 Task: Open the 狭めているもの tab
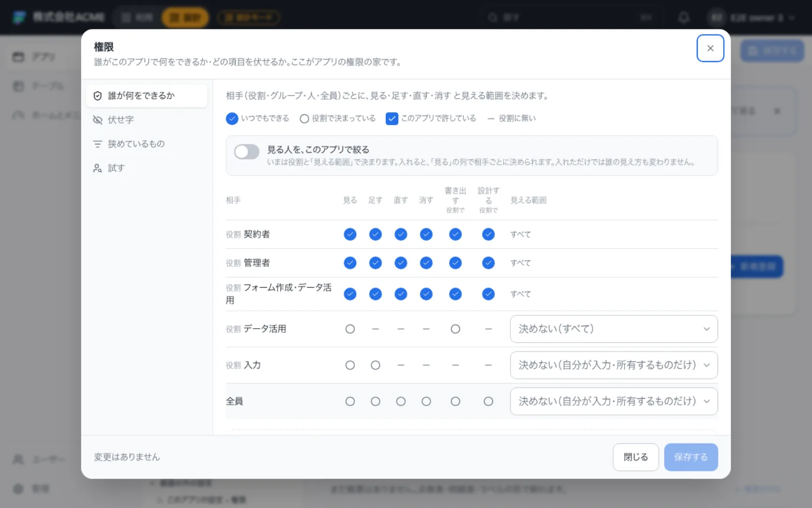[x=147, y=144]
